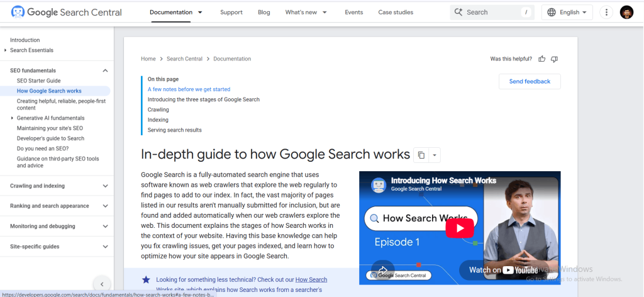Viewport: 644px width, 297px height.
Task: Open the Support tab
Action: (231, 13)
